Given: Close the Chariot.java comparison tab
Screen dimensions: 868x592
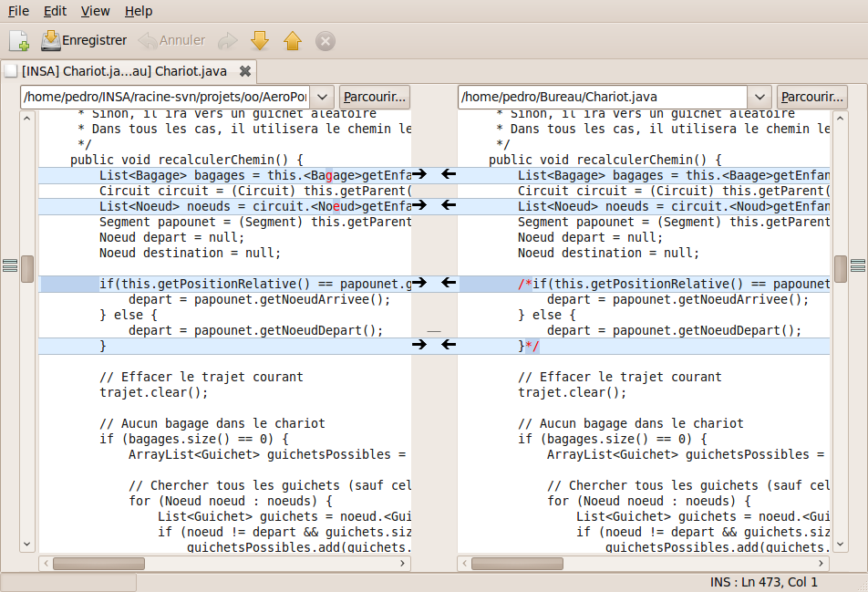Looking at the screenshot, I should (x=244, y=71).
